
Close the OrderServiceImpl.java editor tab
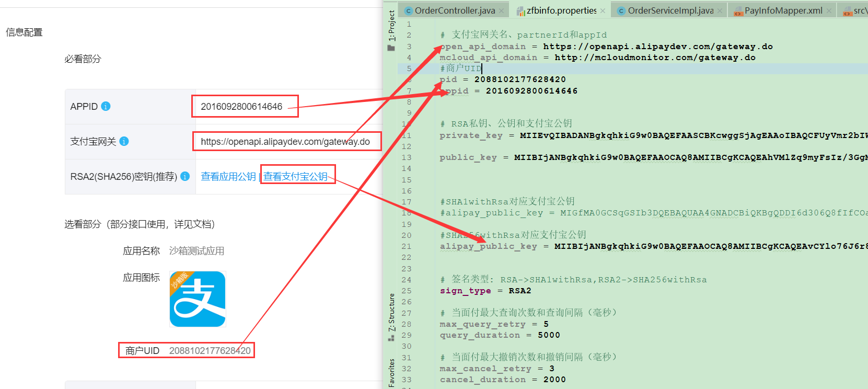point(720,11)
